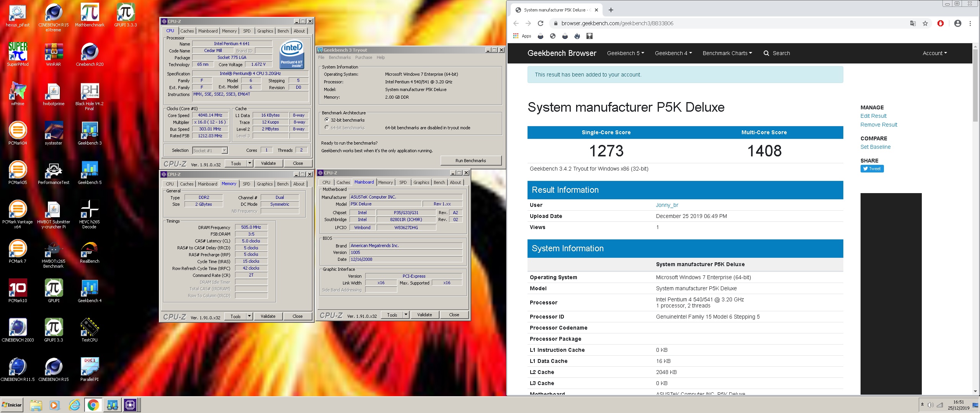Click the Chrome icon in the taskbar
The width and height of the screenshot is (980, 413).
pyautogui.click(x=93, y=405)
